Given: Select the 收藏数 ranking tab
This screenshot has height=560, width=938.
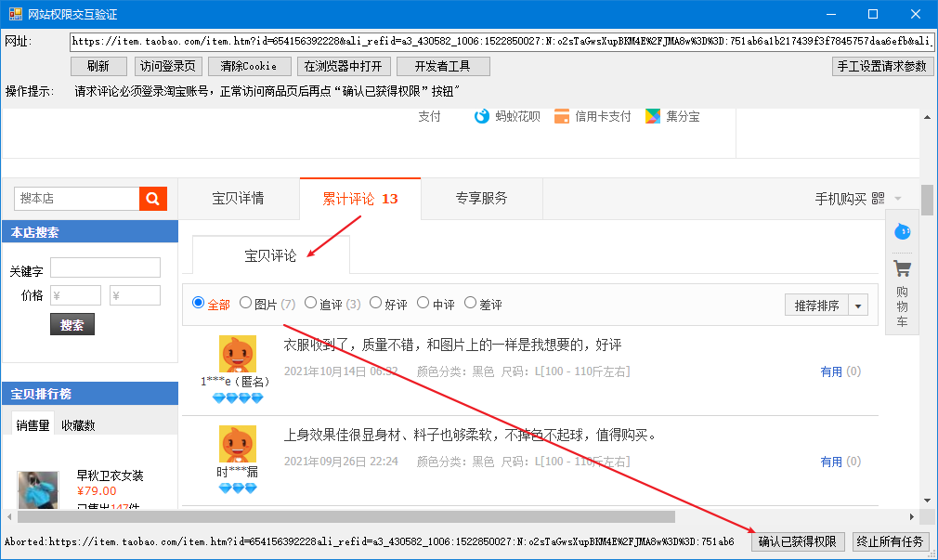Looking at the screenshot, I should 78,424.
